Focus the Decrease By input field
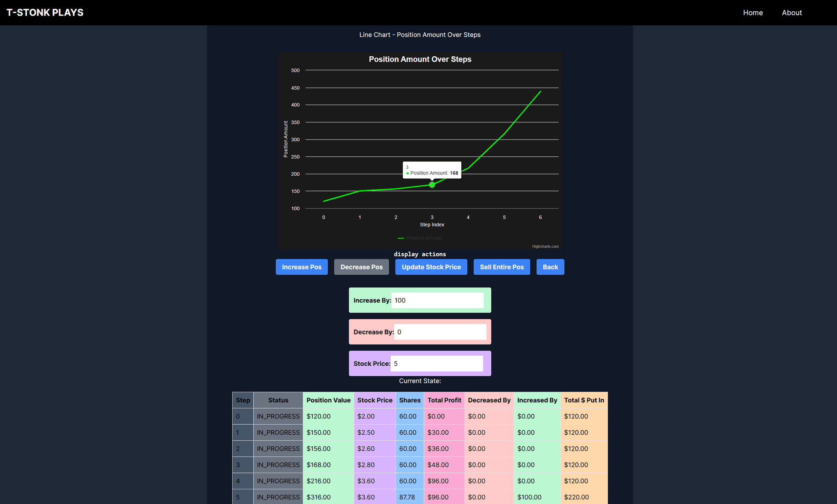 (x=440, y=332)
